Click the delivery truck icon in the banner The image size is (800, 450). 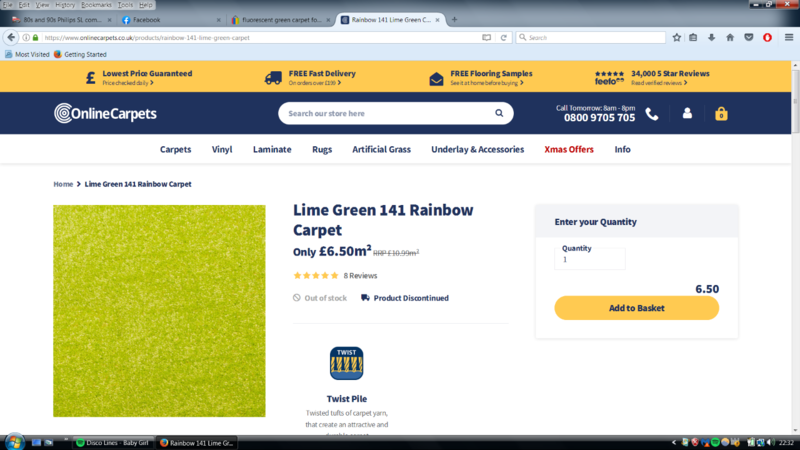tap(273, 78)
